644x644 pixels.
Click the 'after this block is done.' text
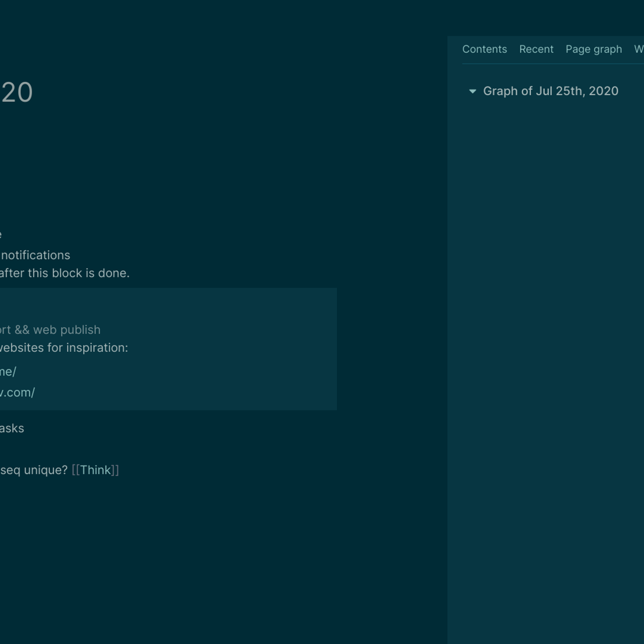pyautogui.click(x=64, y=273)
